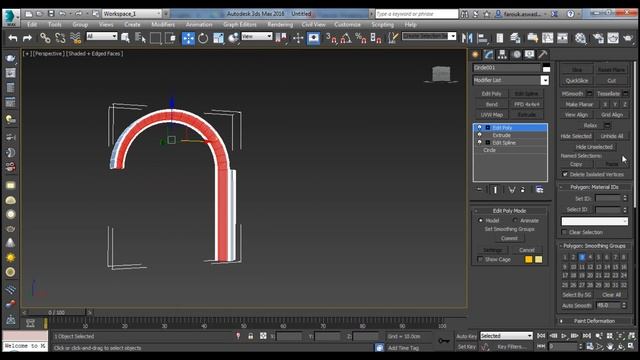The width and height of the screenshot is (640, 360).
Task: Toggle the Percent Snap button
Action: pos(361,38)
